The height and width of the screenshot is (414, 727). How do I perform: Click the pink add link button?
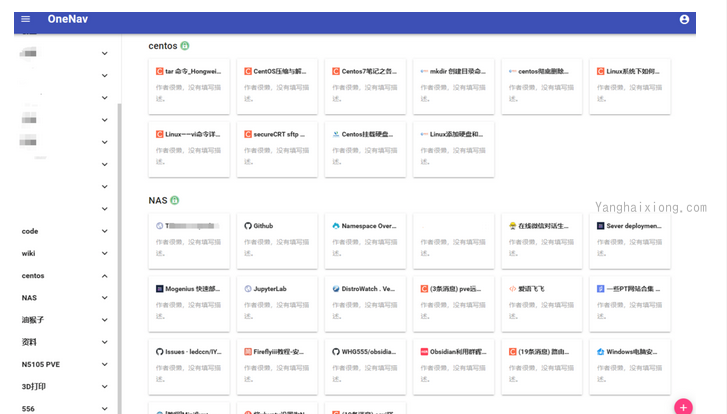point(683,407)
